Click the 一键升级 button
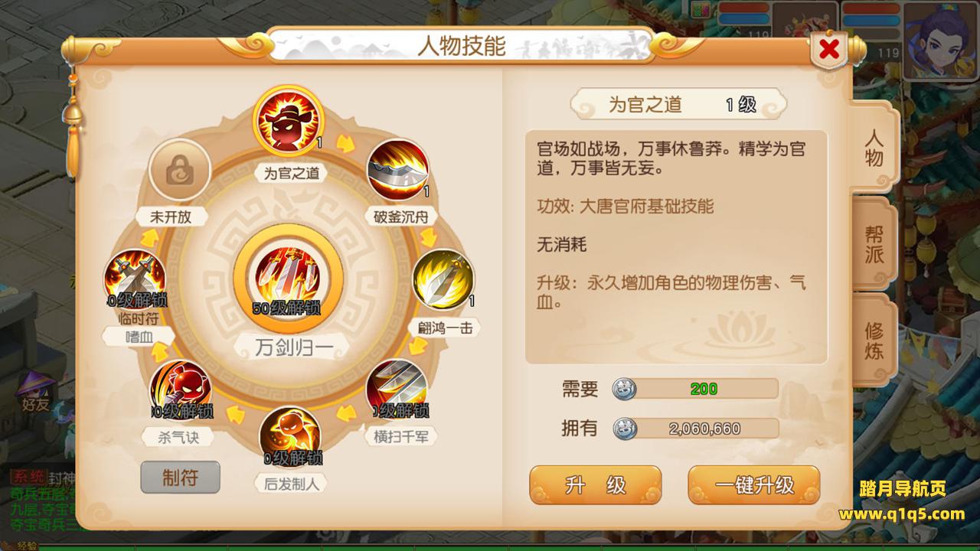Screen dimensions: 980x551 pos(754,485)
